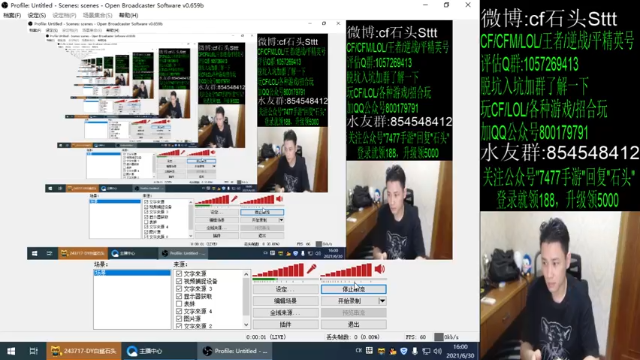
Task: Click the 停止串流 button
Action: point(353,289)
